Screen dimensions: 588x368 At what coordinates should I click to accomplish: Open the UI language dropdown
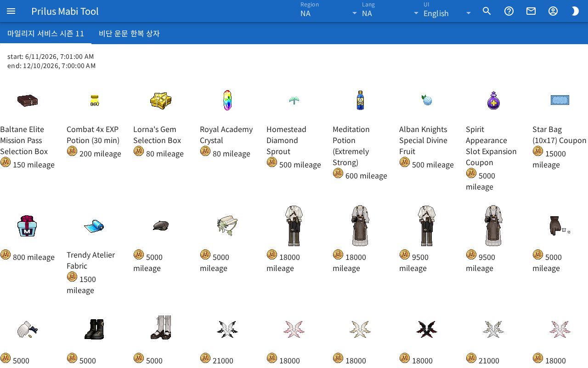[x=448, y=11]
